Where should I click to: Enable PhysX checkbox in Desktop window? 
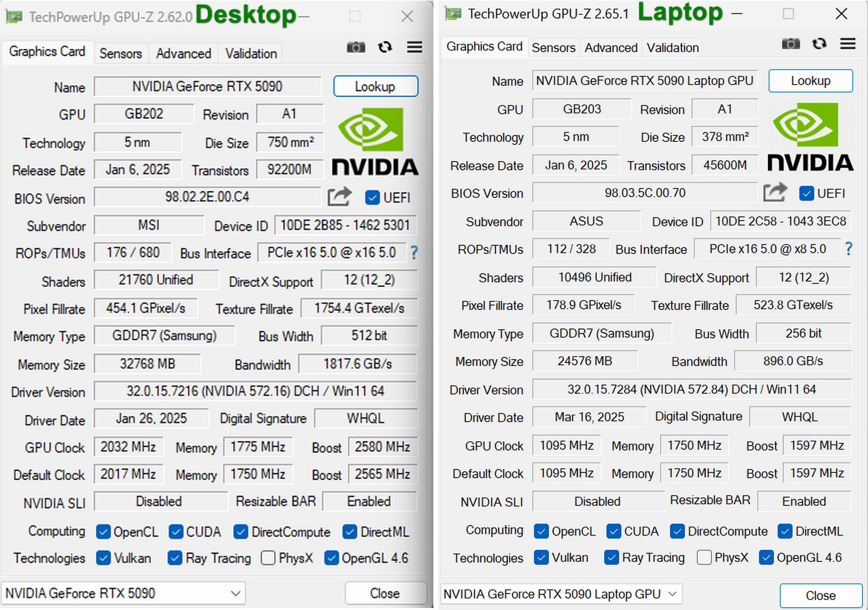point(268,558)
